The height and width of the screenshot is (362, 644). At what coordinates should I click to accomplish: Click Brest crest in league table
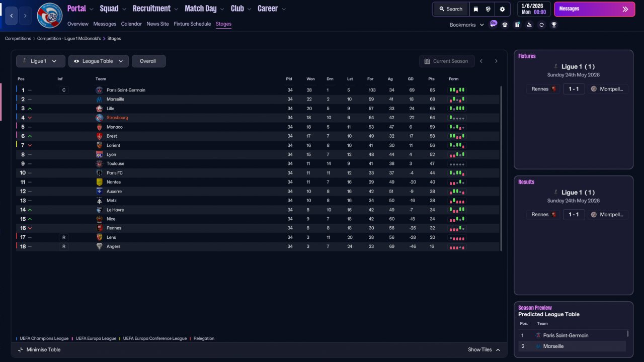coord(99,136)
